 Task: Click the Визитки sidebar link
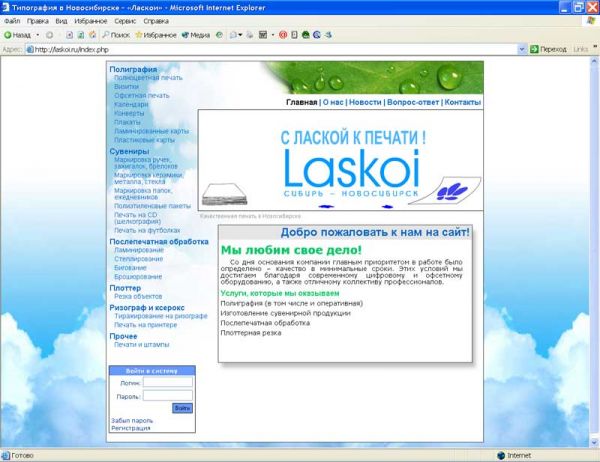coord(126,87)
